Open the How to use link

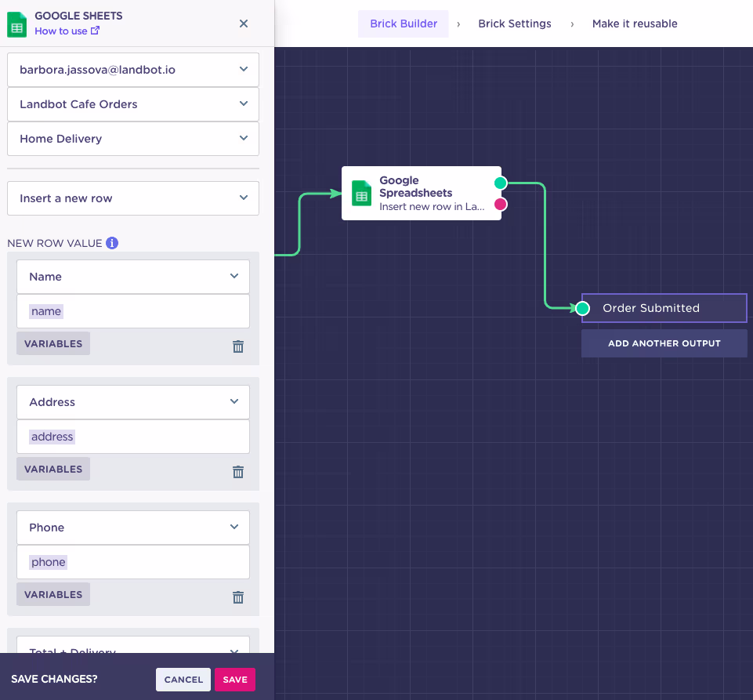67,31
